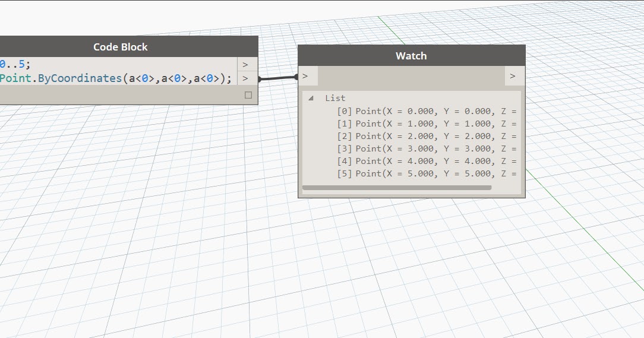Click the List label in Watch

point(335,98)
